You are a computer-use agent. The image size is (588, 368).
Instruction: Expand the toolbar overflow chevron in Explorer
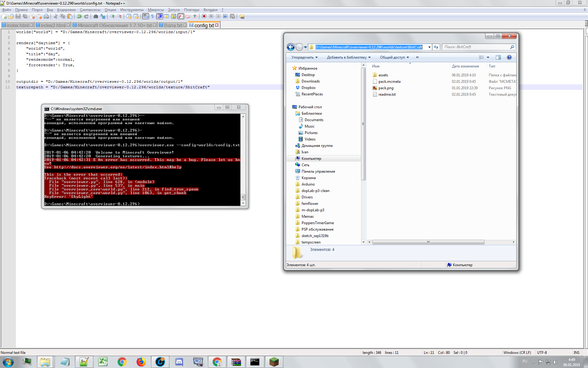[417, 57]
